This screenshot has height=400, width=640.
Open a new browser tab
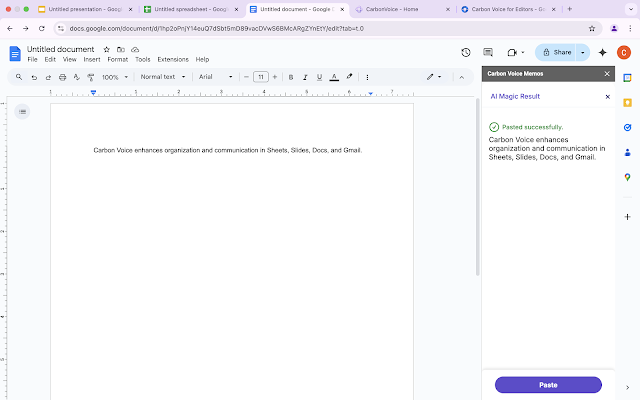569,9
